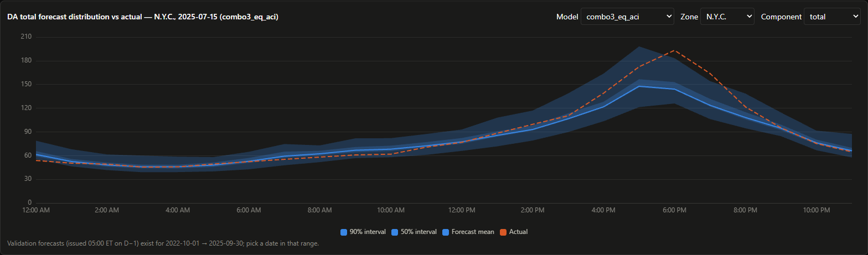Click the 6:00 PM axis label
This screenshot has height=255, width=868.
(x=674, y=211)
